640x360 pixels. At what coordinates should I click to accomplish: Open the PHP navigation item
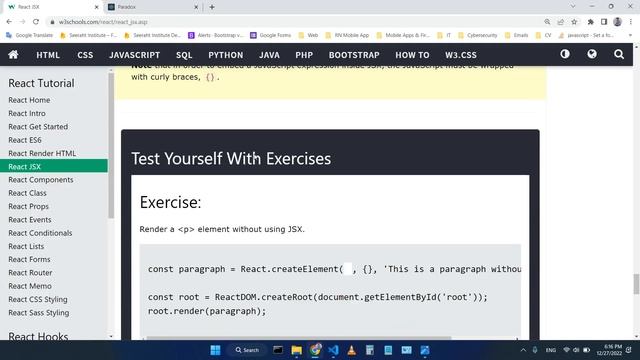[x=304, y=55]
